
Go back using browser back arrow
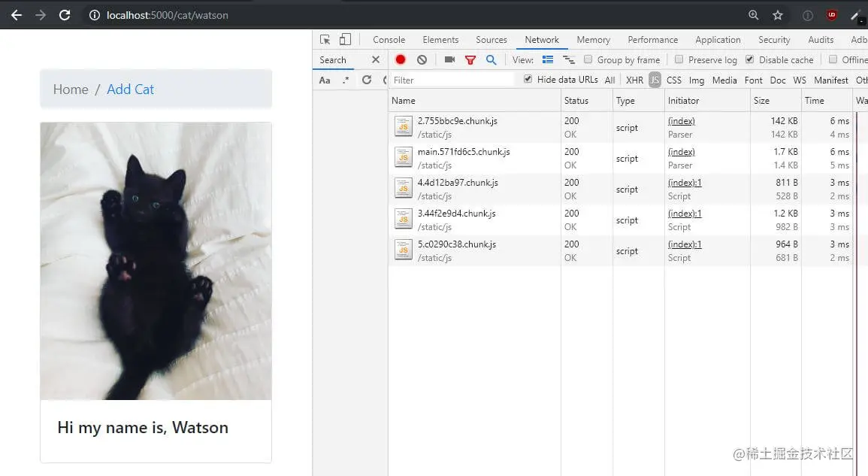click(x=17, y=15)
